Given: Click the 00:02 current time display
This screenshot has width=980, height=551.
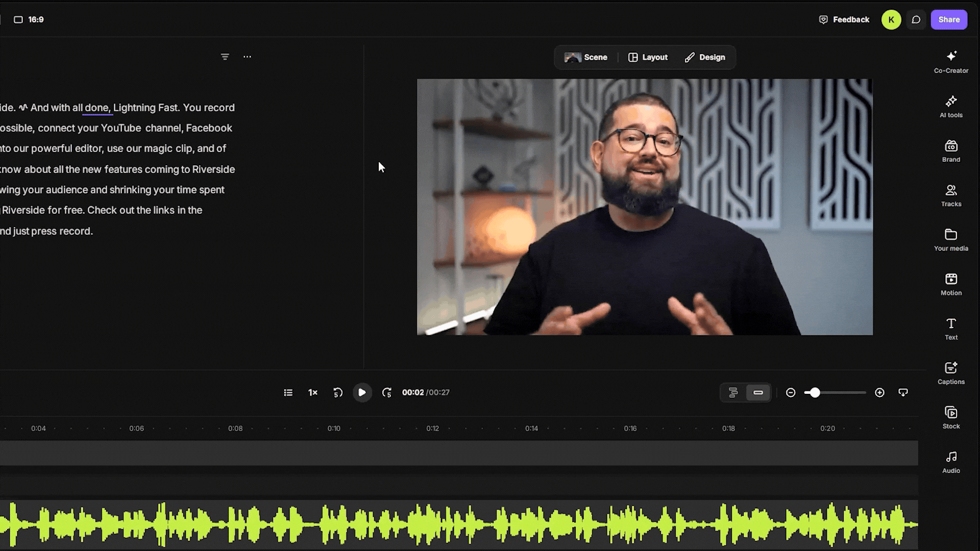Looking at the screenshot, I should (x=413, y=392).
